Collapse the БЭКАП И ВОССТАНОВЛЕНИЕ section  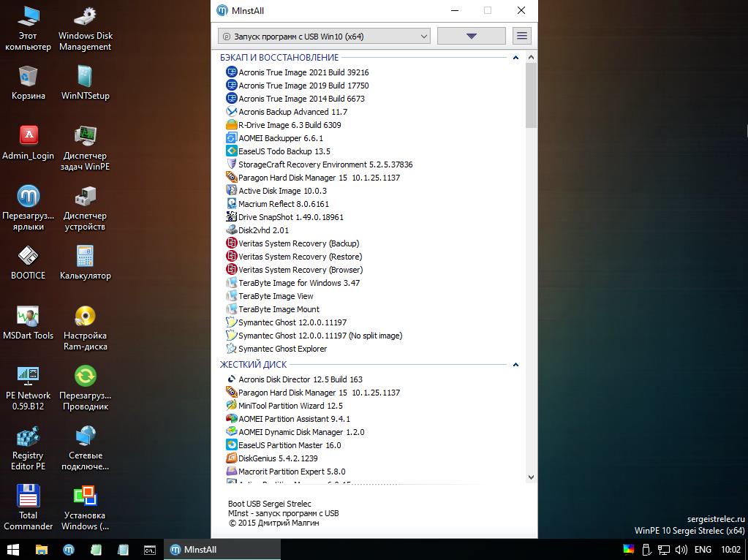pos(515,58)
